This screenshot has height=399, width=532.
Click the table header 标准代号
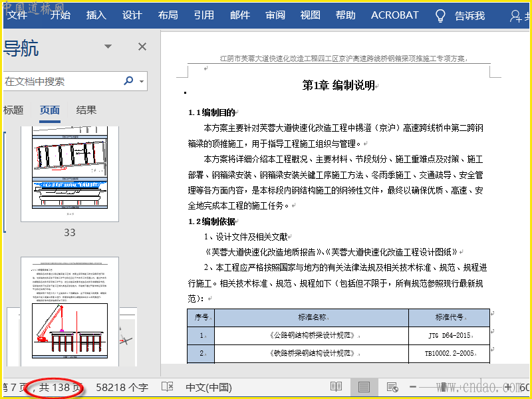point(450,317)
